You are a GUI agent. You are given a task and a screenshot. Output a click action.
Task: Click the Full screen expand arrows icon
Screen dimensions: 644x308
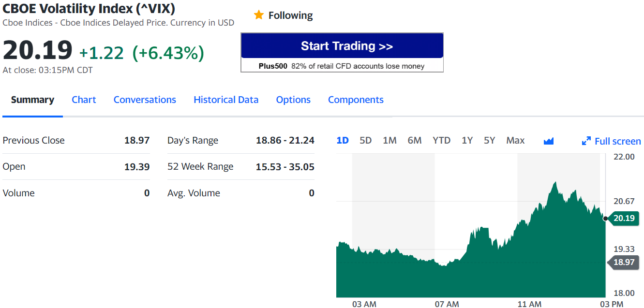tap(586, 141)
